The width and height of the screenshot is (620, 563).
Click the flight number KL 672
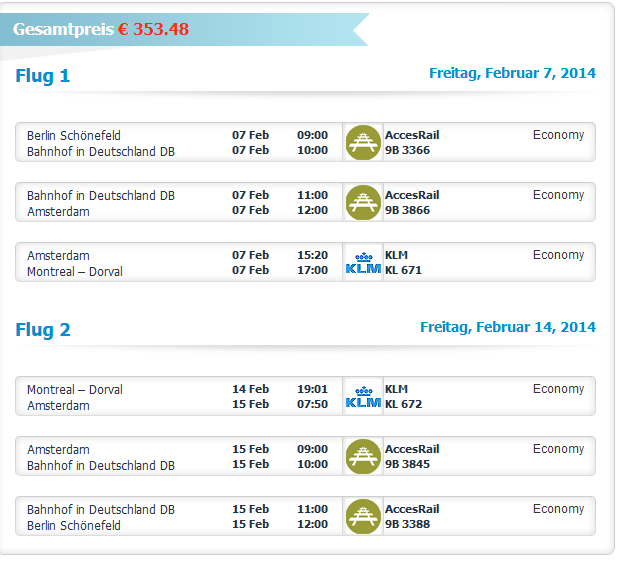[x=403, y=404]
